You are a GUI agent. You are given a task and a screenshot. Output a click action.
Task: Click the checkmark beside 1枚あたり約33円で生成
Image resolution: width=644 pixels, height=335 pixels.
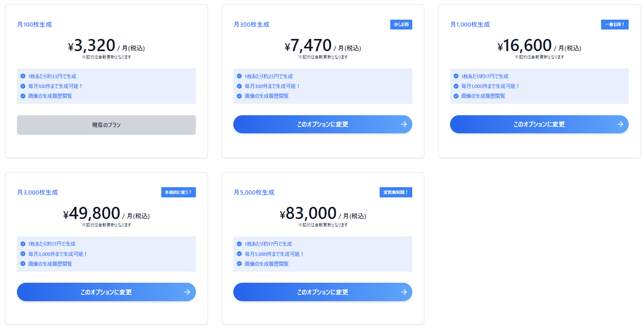click(23, 76)
